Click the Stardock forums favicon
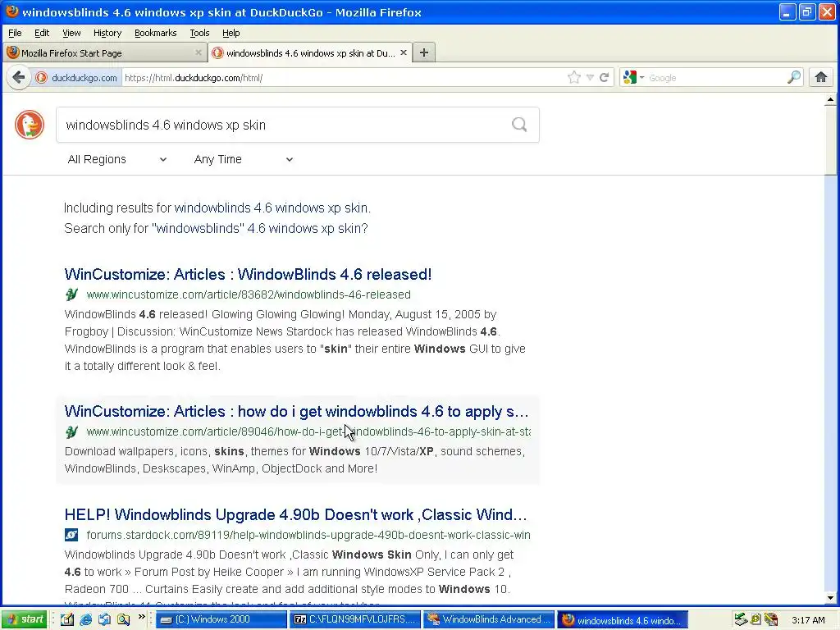The width and height of the screenshot is (840, 630). click(71, 535)
